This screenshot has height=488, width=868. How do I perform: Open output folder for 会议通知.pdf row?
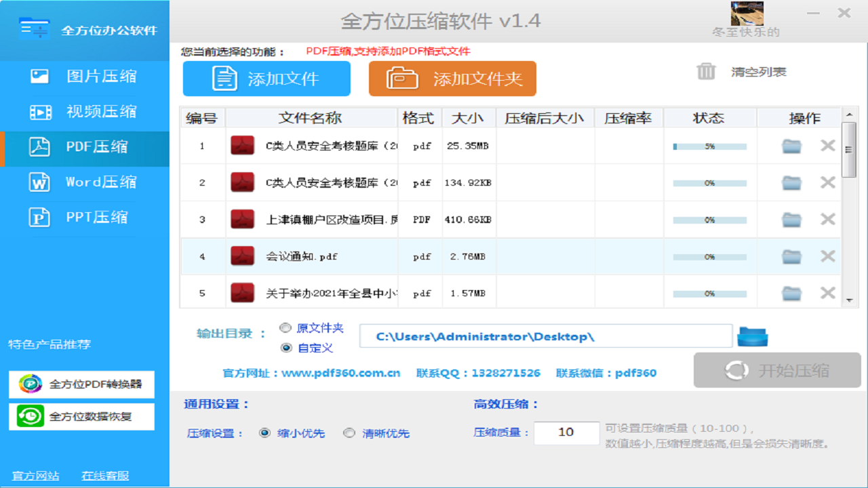click(791, 256)
